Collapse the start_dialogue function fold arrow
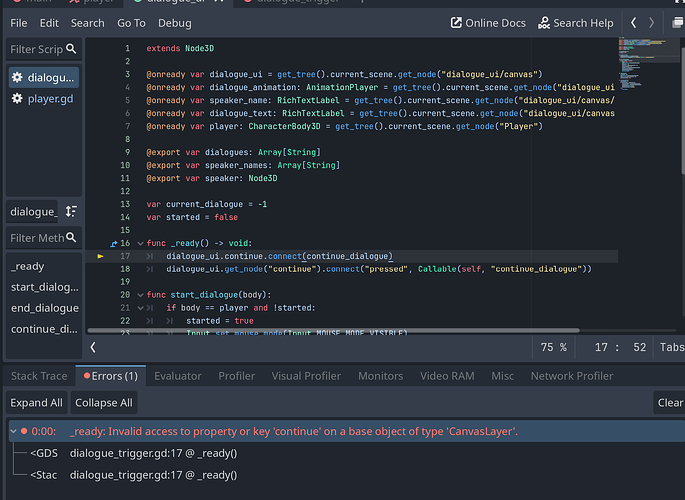Viewport: 685px width, 500px height. 139,295
